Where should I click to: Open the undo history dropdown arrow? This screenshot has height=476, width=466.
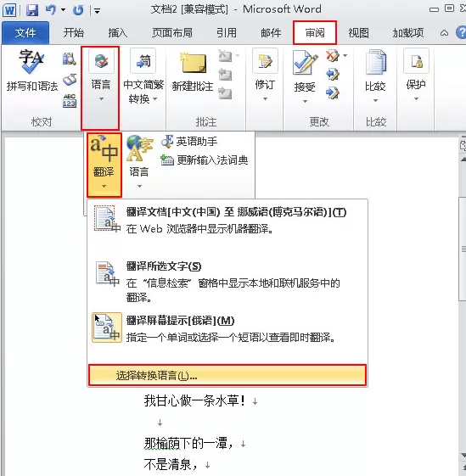coord(63,10)
